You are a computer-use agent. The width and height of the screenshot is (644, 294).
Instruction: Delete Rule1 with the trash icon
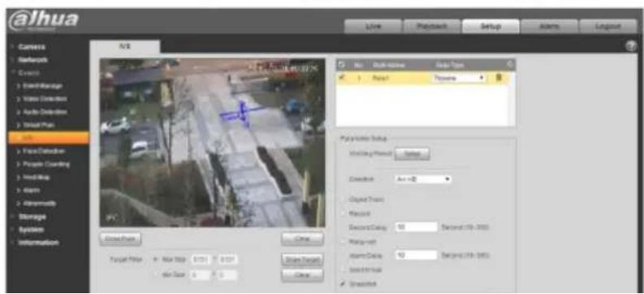[499, 78]
